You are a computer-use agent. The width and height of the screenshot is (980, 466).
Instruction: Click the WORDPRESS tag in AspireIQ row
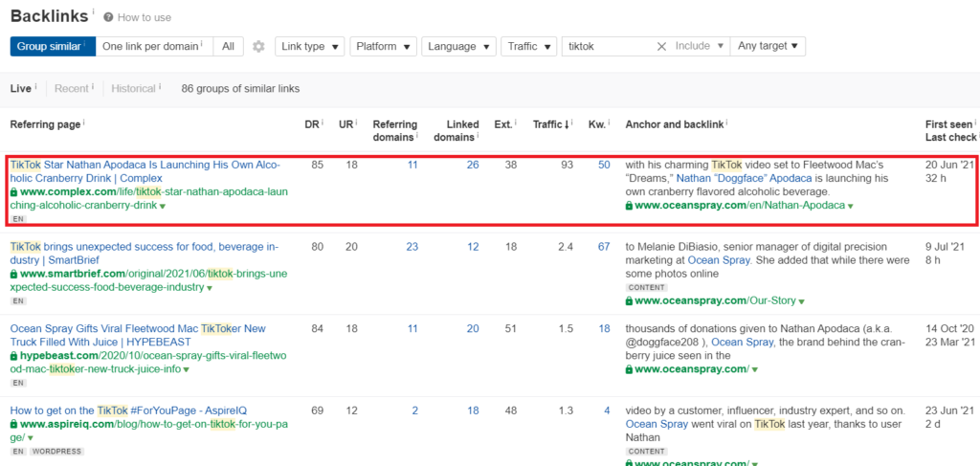(56, 451)
